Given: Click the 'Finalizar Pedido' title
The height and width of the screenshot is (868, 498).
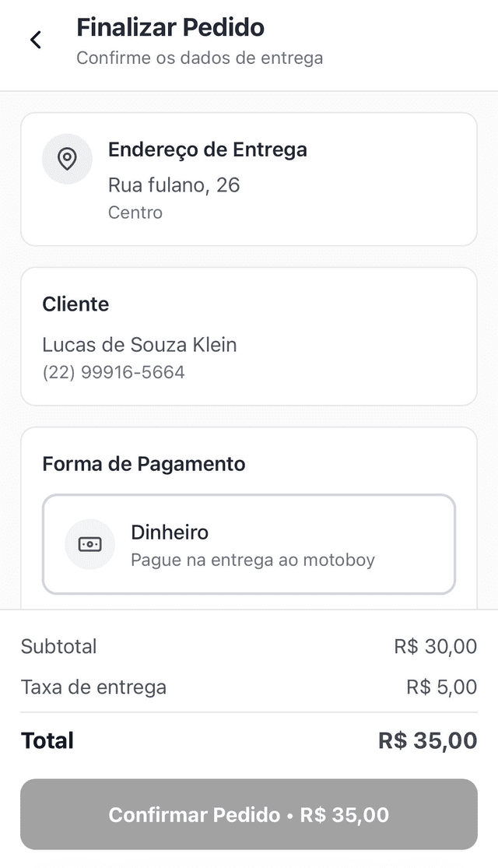Looking at the screenshot, I should (170, 26).
